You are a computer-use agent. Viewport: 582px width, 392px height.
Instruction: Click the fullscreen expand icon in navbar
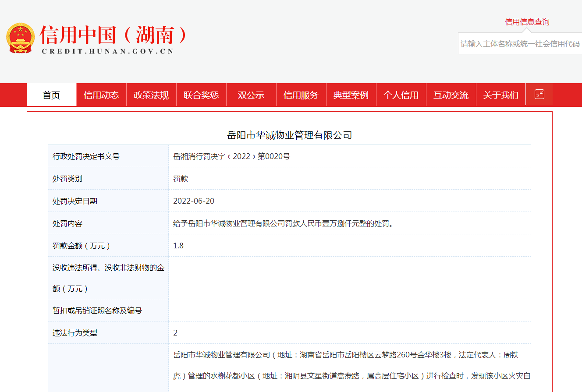[539, 94]
